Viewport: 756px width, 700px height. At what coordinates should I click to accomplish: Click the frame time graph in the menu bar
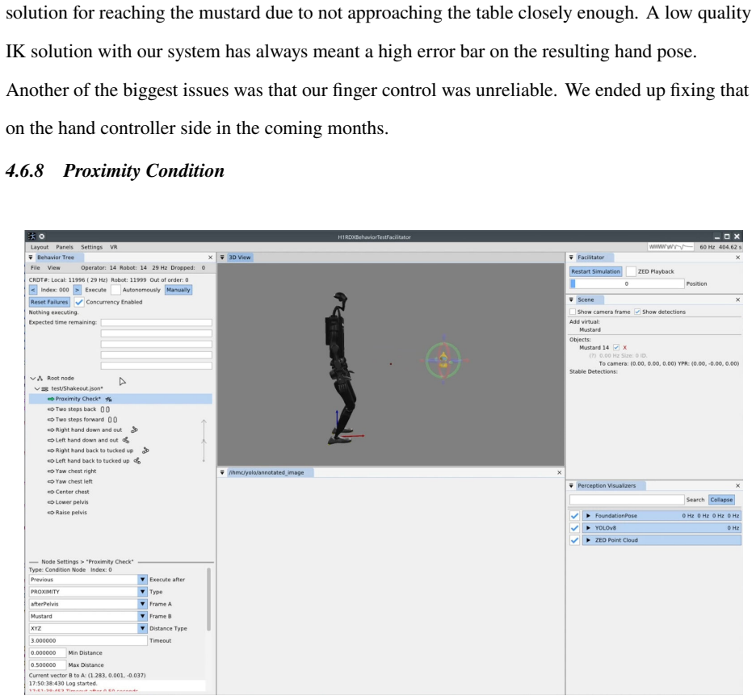pos(670,247)
